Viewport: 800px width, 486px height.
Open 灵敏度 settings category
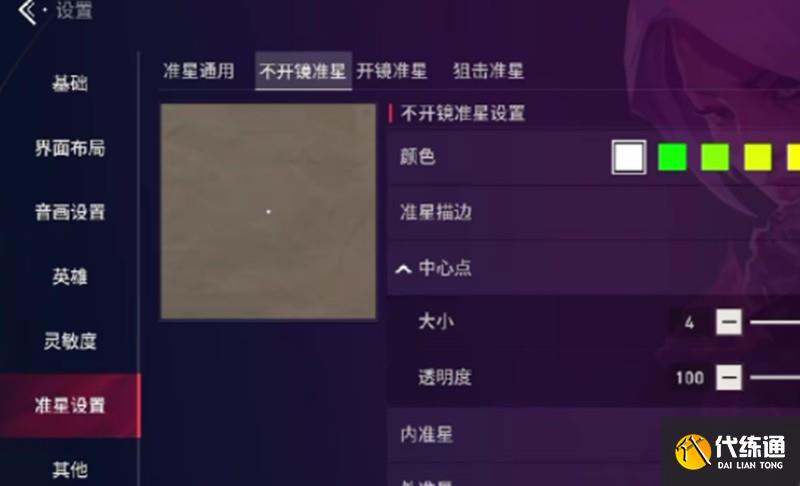click(x=70, y=341)
